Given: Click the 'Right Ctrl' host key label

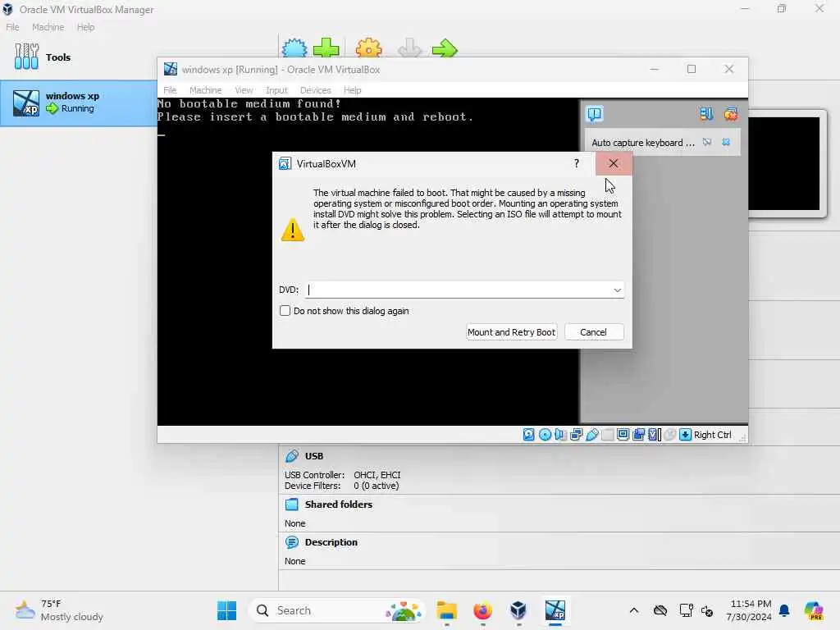Looking at the screenshot, I should (713, 435).
